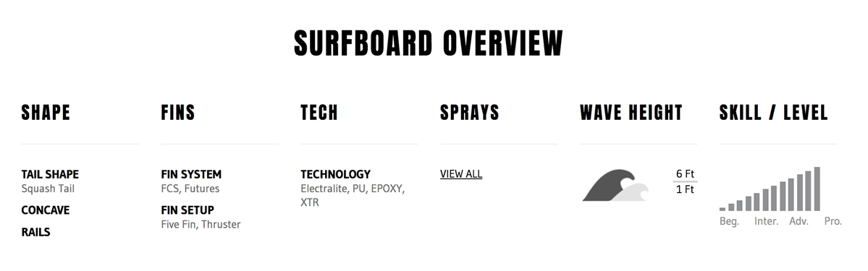Click the SKILL / LEVEL column header
Viewport: 868px width, 271px height.
pos(773,113)
